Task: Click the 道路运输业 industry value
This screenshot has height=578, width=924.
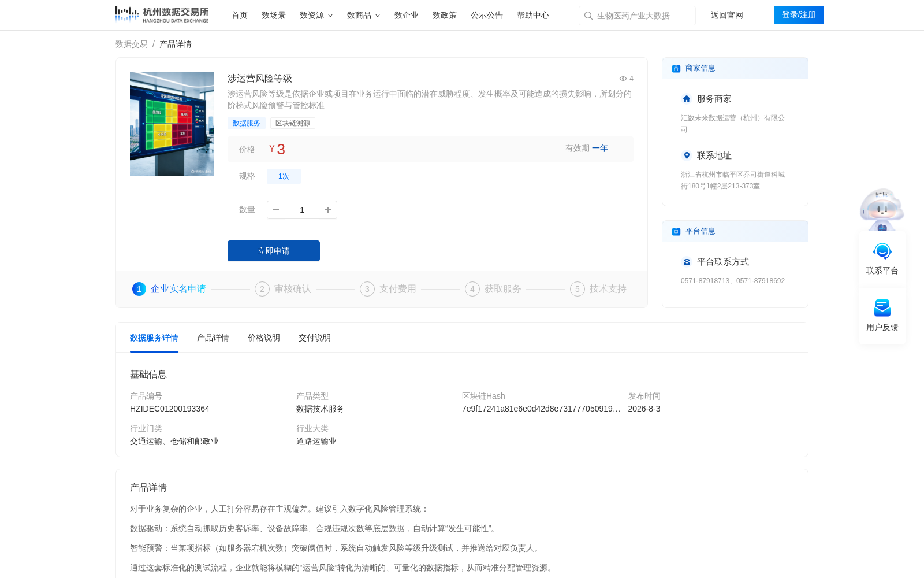Action: click(x=316, y=441)
